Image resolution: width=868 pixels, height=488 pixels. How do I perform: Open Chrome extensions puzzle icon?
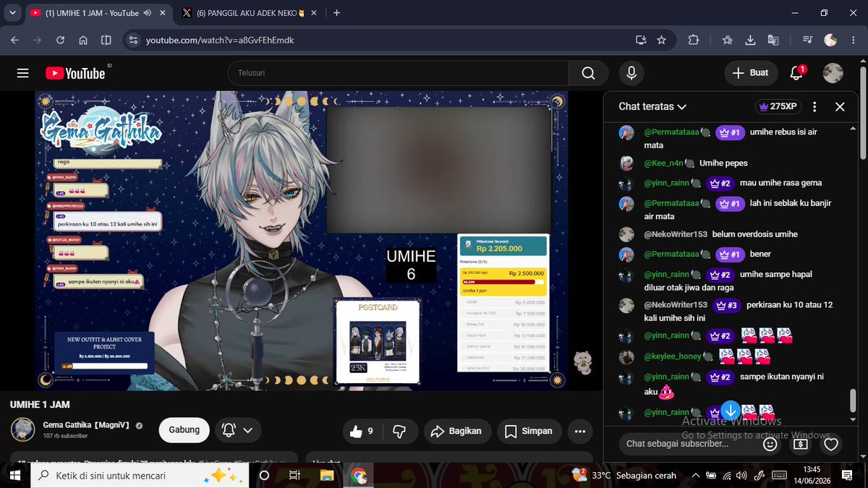694,40
